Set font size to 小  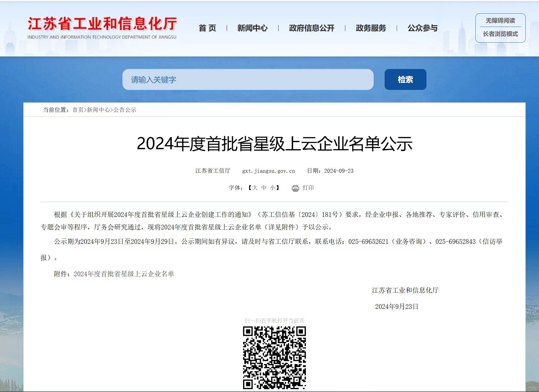pyautogui.click(x=273, y=188)
